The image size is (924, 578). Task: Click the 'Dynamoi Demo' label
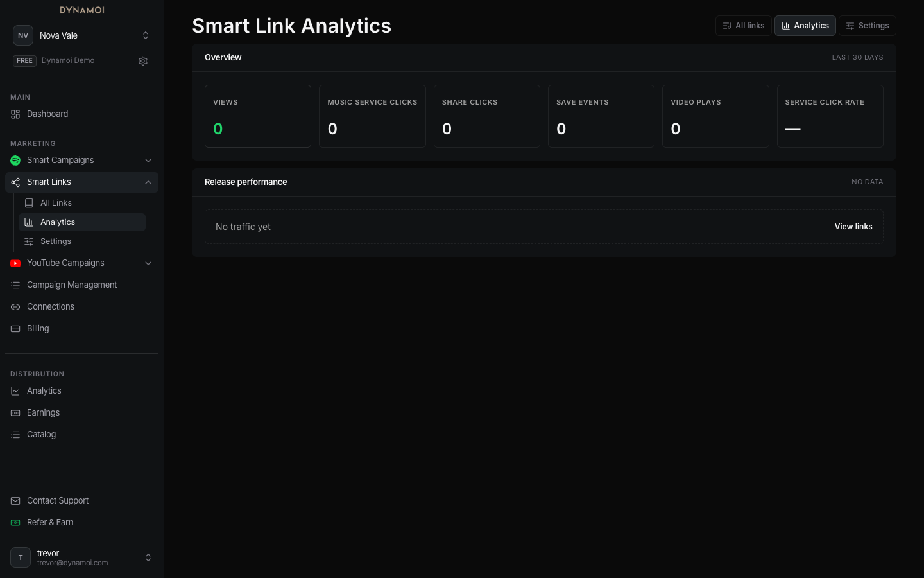(x=68, y=61)
